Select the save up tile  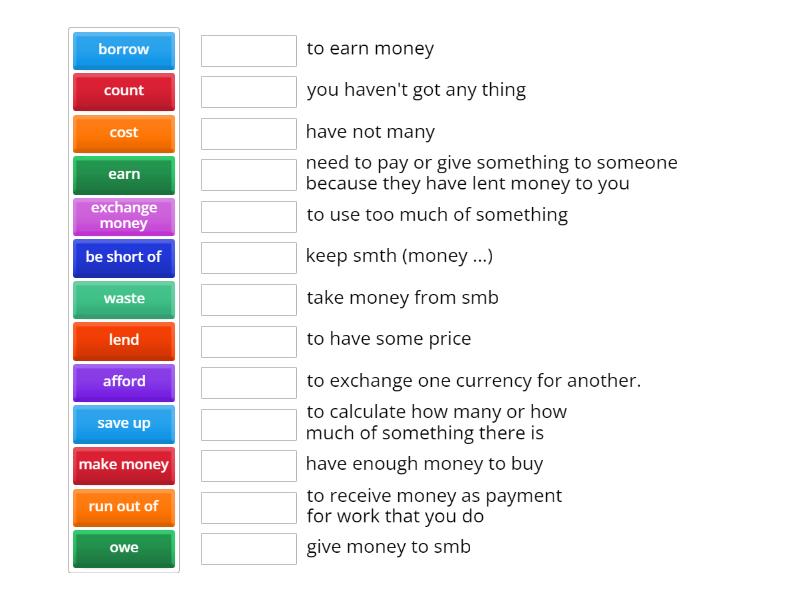click(123, 423)
